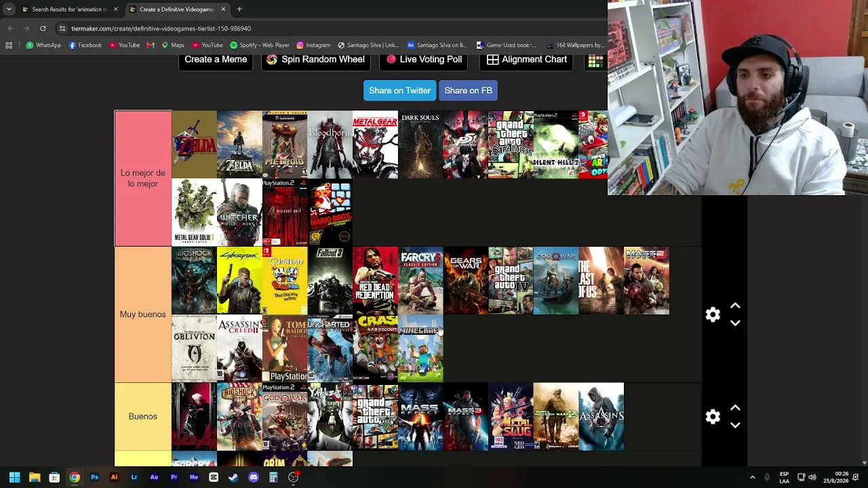Open the Instagram bookmark
Screen dimensions: 868x488
(313, 45)
